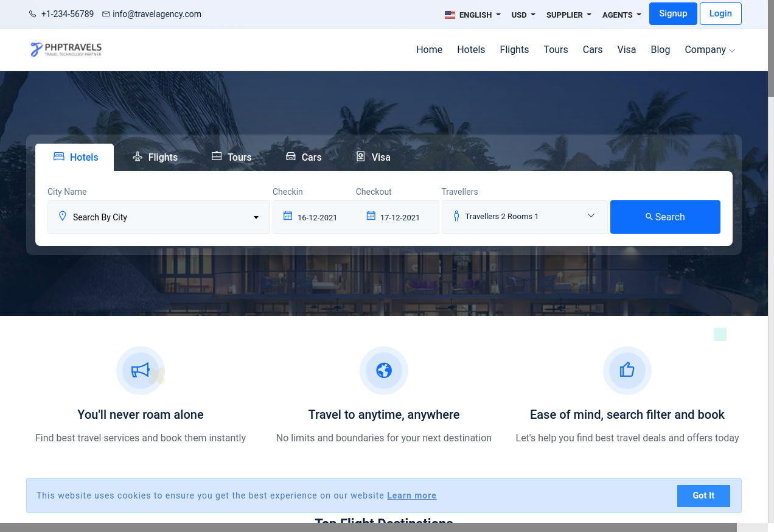Open the Company menu in navigation
Screen dimensions: 774x532
[709, 50]
